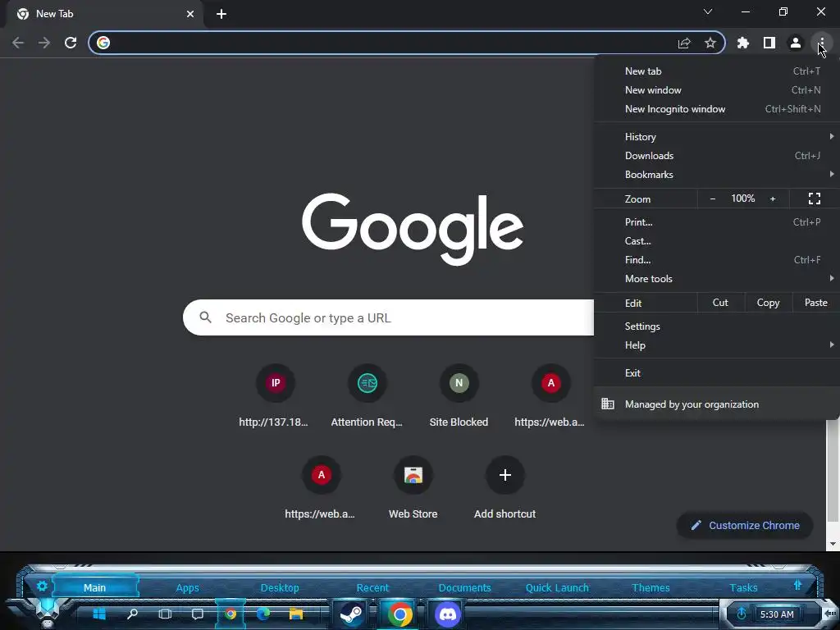Switch to the Desktop dock tab
Image resolution: width=840 pixels, height=630 pixels.
point(280,587)
